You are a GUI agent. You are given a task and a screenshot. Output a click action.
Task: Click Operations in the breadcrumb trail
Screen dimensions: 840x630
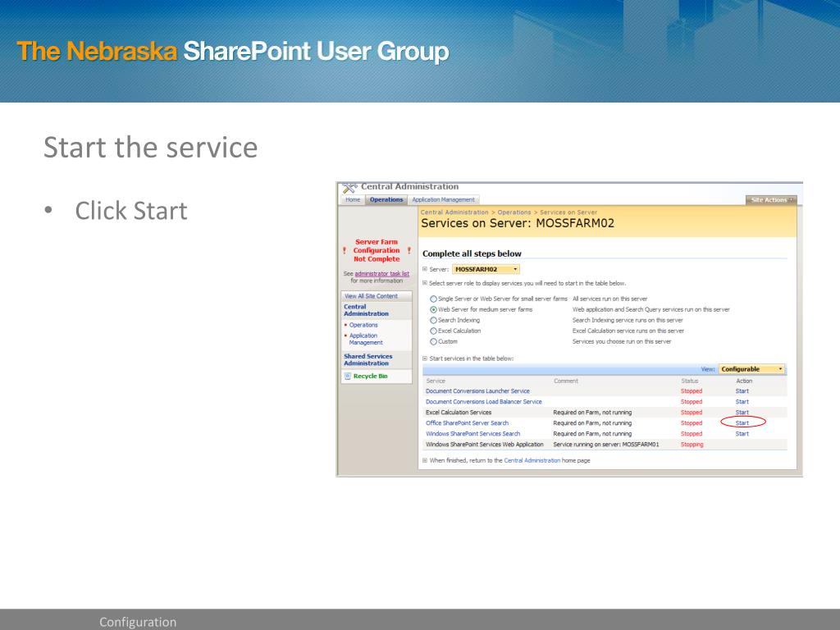coord(514,212)
